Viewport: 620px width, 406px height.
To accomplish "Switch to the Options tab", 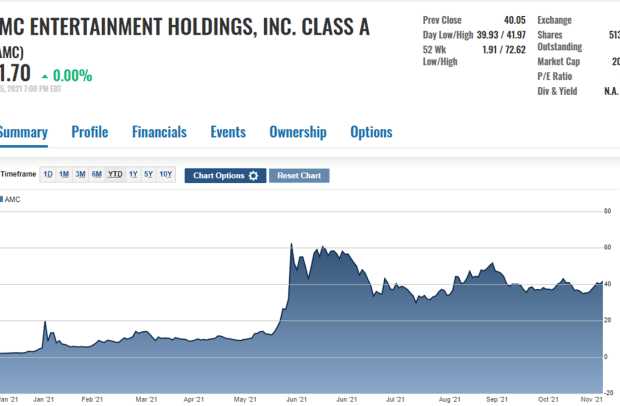I will (x=371, y=132).
